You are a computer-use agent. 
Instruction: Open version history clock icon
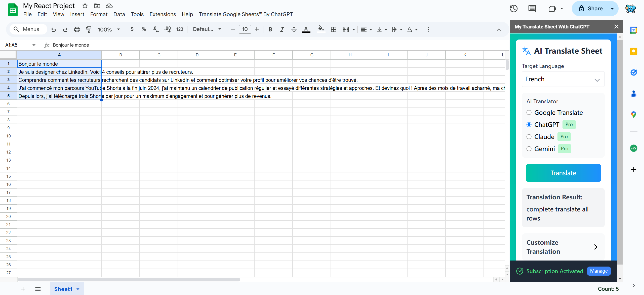coord(514,9)
